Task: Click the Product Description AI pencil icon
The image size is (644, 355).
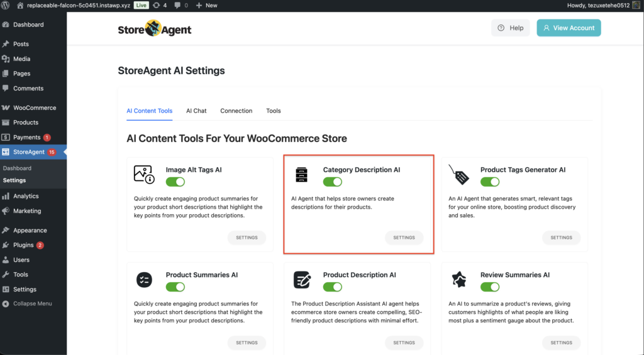Action: pos(301,280)
